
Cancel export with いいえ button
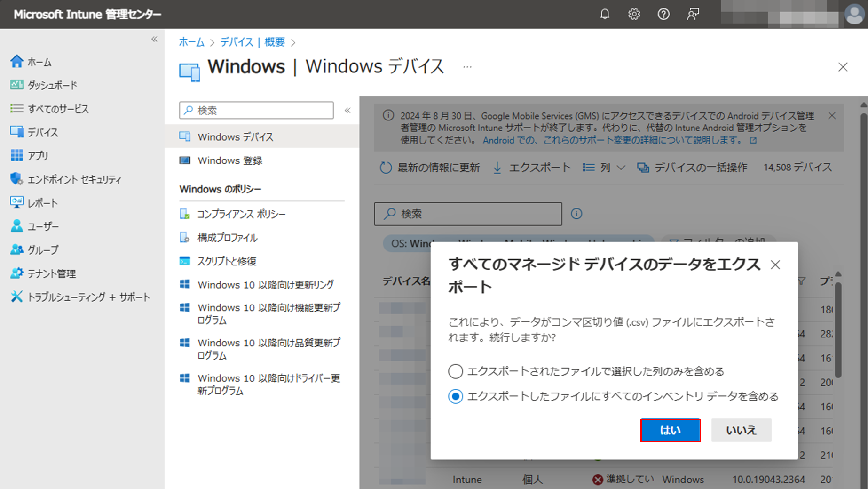coord(741,430)
